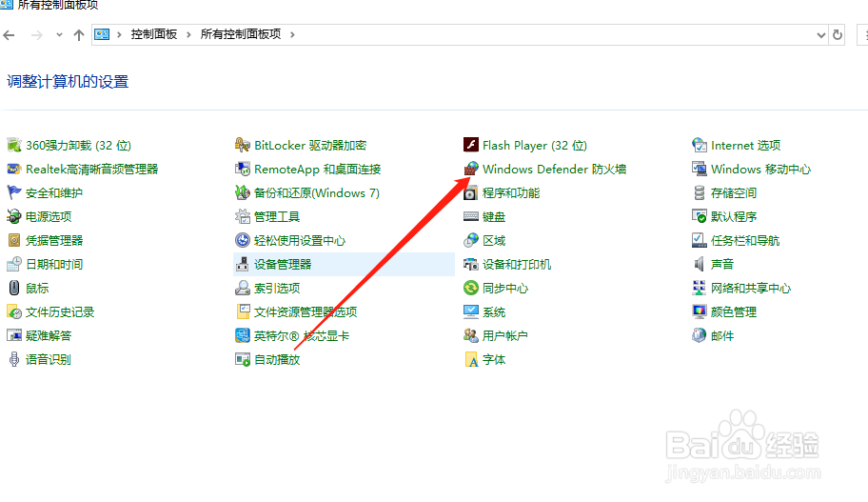Viewport: 868px width, 502px height.
Task: Refresh the control panel view
Action: pyautogui.click(x=838, y=35)
